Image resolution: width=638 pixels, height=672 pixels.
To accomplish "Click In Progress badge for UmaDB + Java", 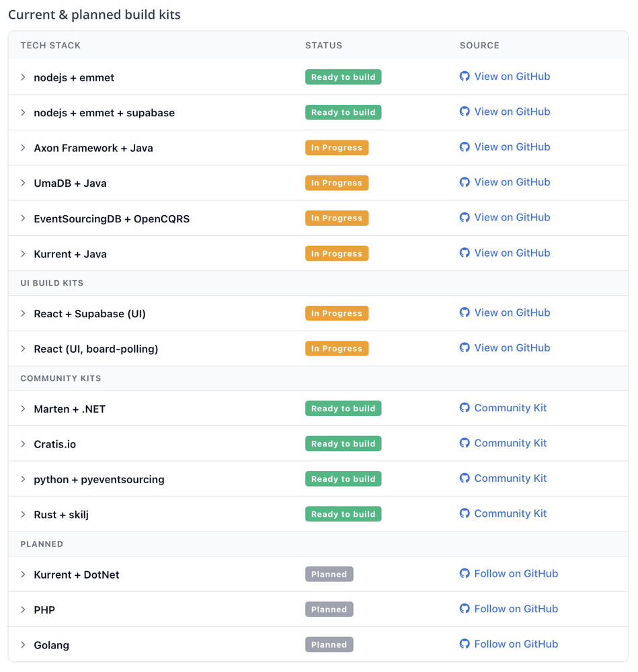I will pyautogui.click(x=337, y=183).
